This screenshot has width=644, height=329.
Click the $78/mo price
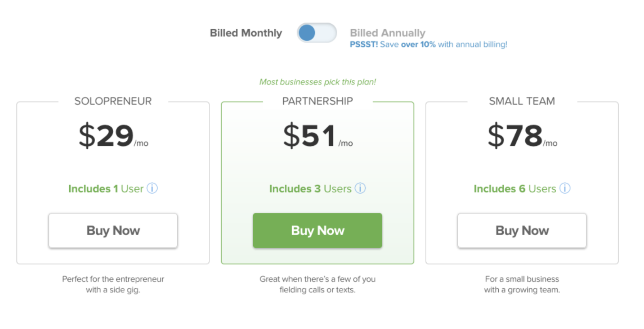click(x=522, y=136)
